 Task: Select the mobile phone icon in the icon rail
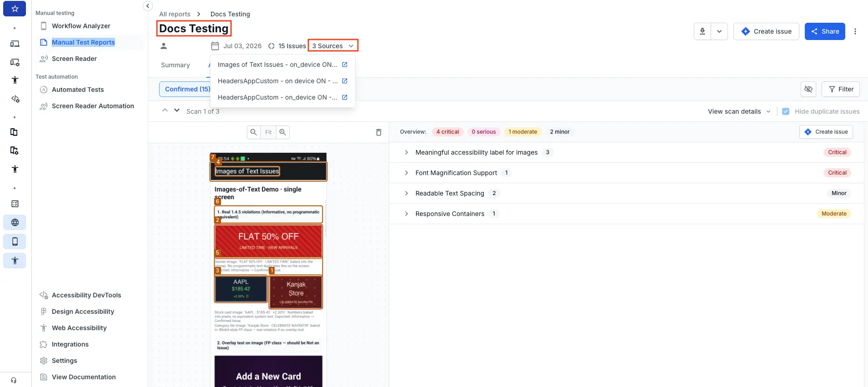pos(15,241)
